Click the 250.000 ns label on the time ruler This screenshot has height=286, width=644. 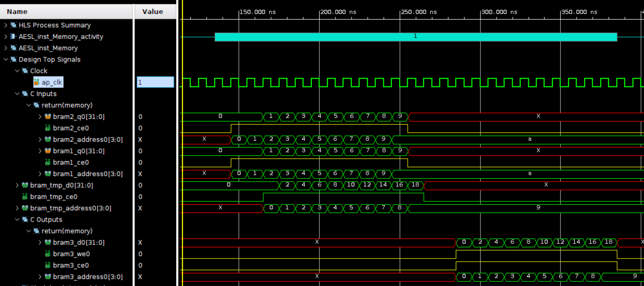(419, 12)
